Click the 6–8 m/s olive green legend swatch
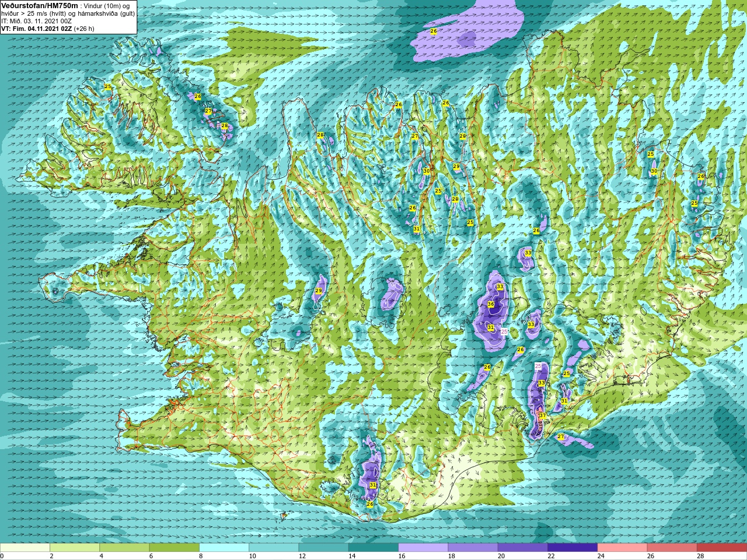Image resolution: width=747 pixels, height=560 pixels. pos(174,548)
